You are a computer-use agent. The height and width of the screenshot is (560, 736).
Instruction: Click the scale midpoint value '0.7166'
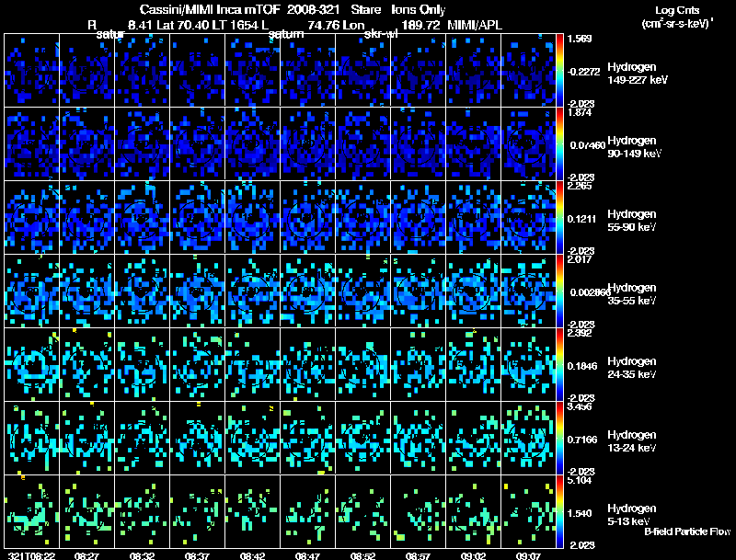pos(582,440)
